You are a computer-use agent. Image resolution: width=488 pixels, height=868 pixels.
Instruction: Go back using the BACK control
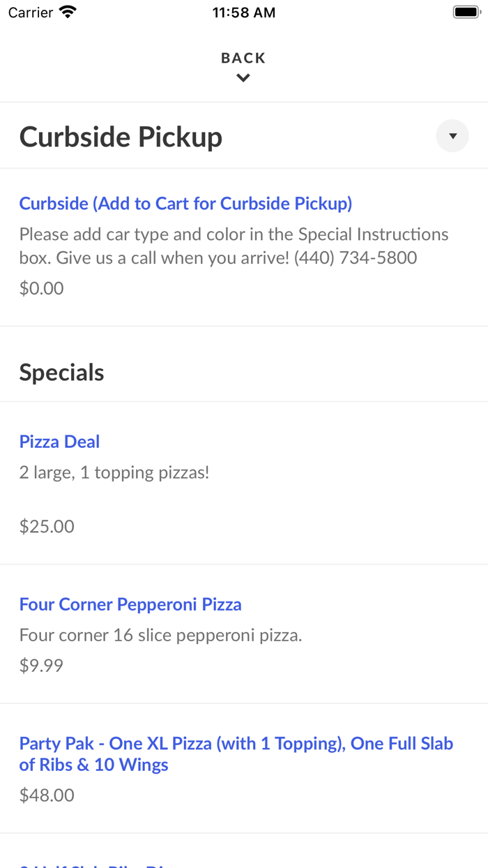[x=243, y=58]
